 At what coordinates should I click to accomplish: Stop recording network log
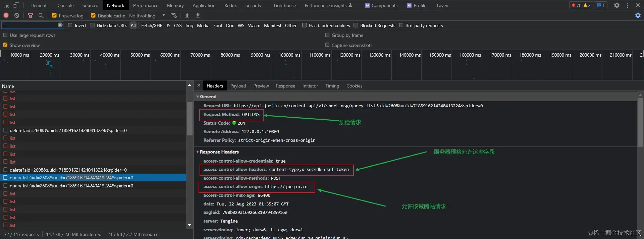(x=6, y=15)
